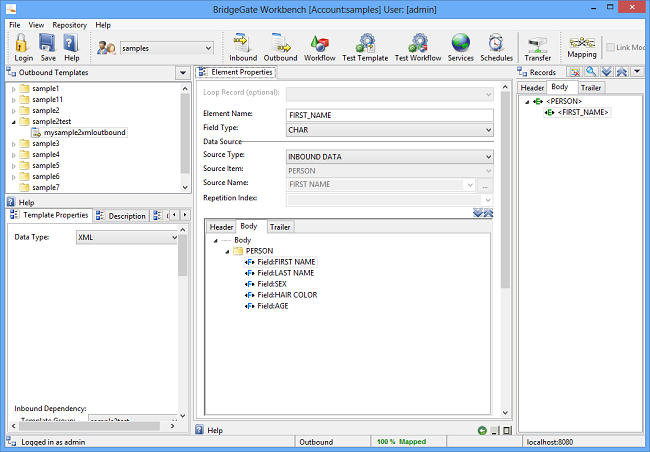650x452 pixels.
Task: Switch to Records Trailer tab
Action: point(591,88)
